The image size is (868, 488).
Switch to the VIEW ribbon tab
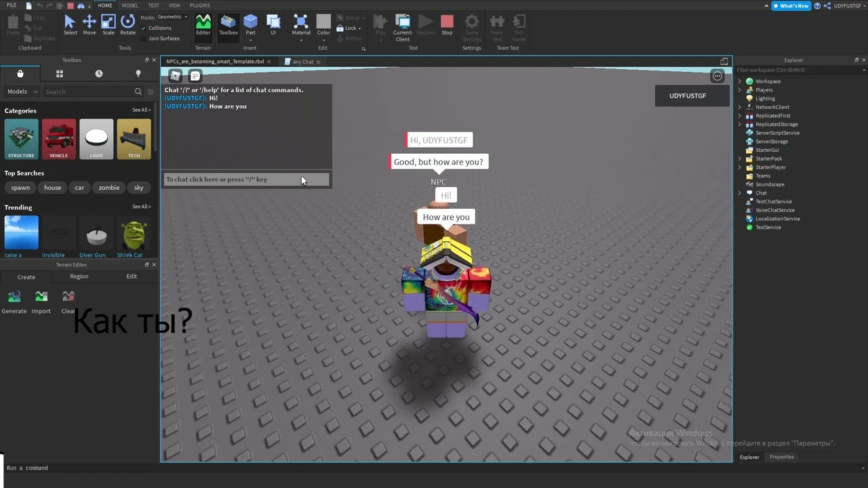[x=174, y=5]
